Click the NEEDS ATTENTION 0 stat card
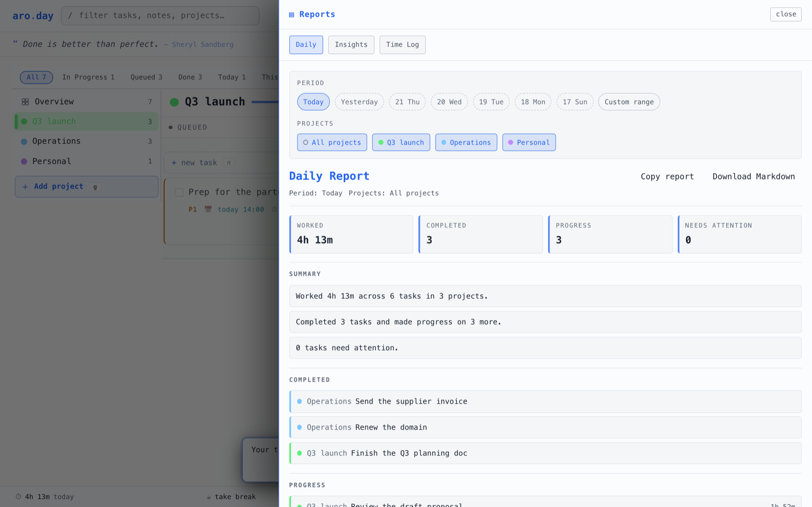Viewport: 812px width, 507px height. [x=739, y=234]
